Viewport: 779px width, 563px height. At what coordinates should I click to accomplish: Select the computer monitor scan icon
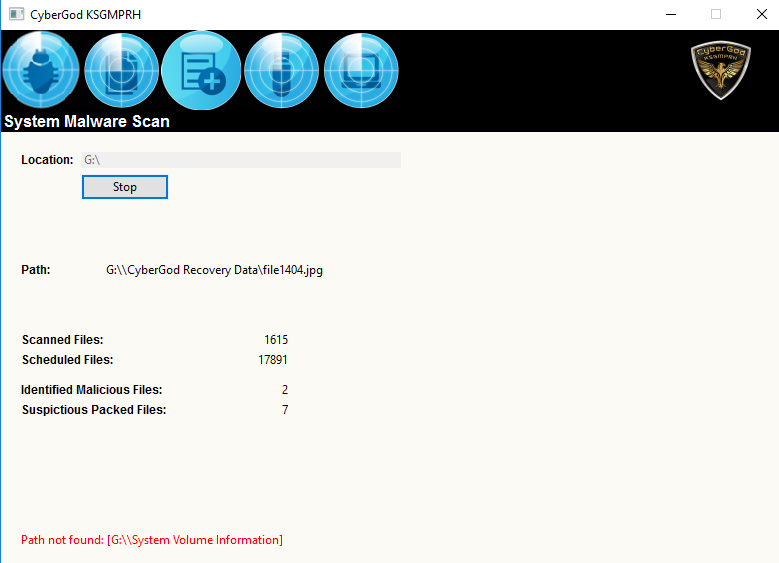point(361,70)
